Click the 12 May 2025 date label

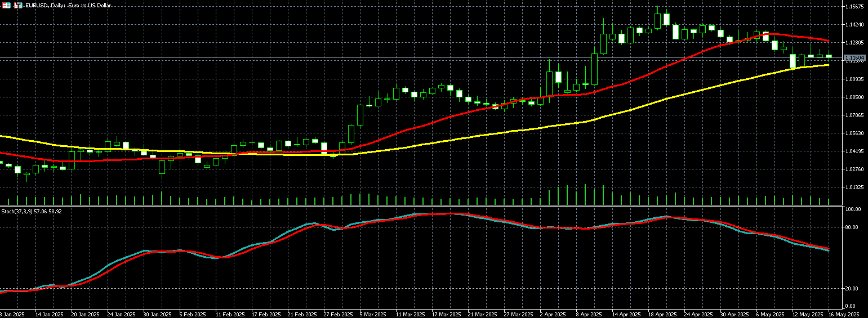point(807,314)
